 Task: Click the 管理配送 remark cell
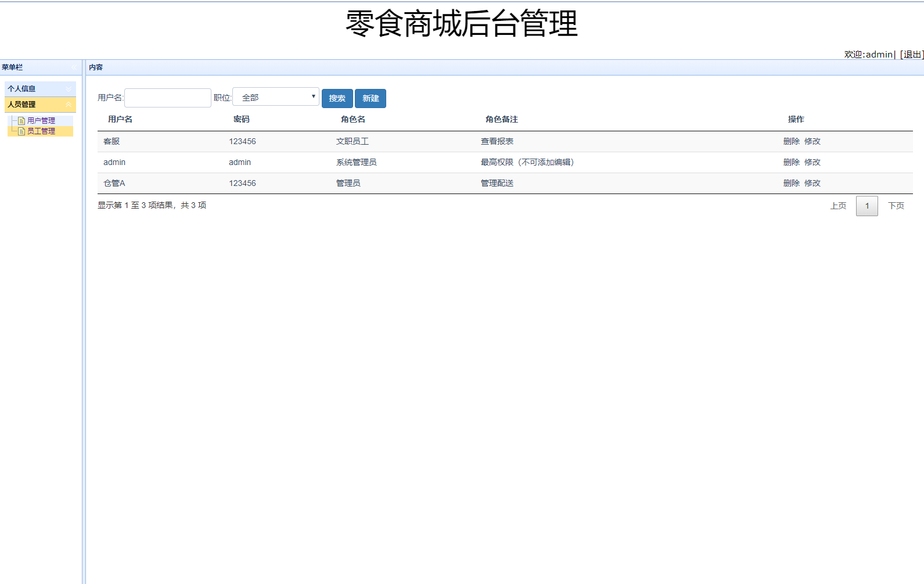tap(497, 183)
